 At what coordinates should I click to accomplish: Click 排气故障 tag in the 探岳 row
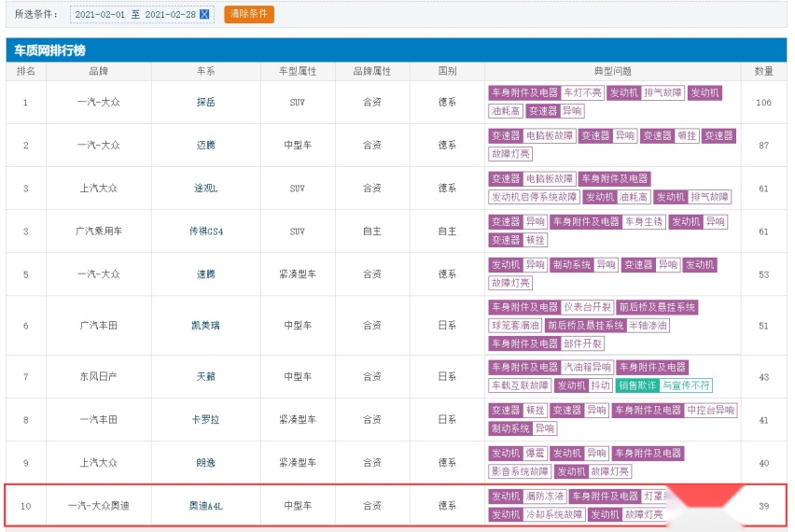[662, 92]
